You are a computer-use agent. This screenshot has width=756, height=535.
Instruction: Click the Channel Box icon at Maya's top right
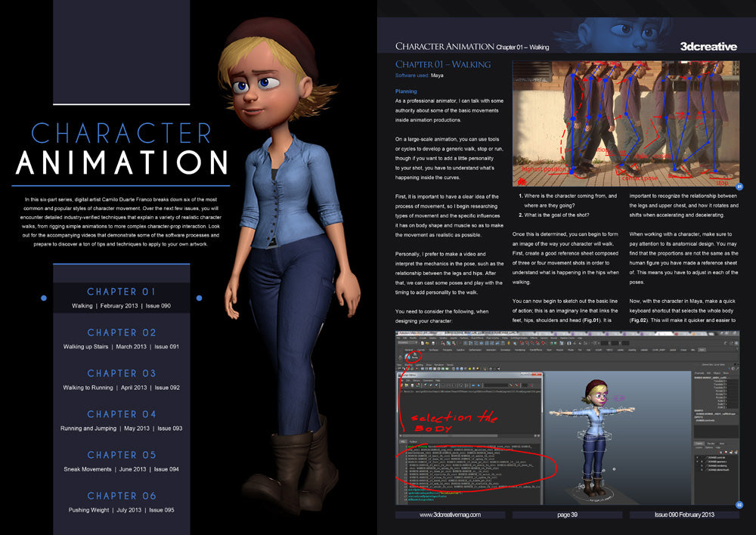[736, 343]
